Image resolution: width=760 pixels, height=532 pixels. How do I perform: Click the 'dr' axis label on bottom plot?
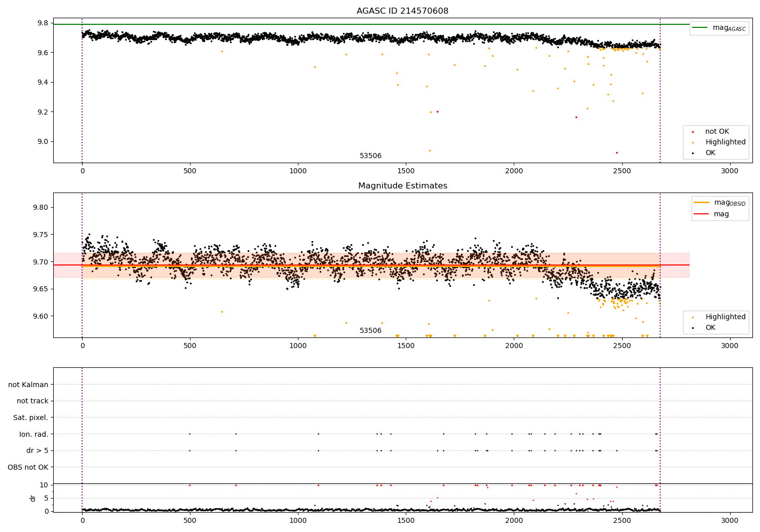pyautogui.click(x=33, y=498)
